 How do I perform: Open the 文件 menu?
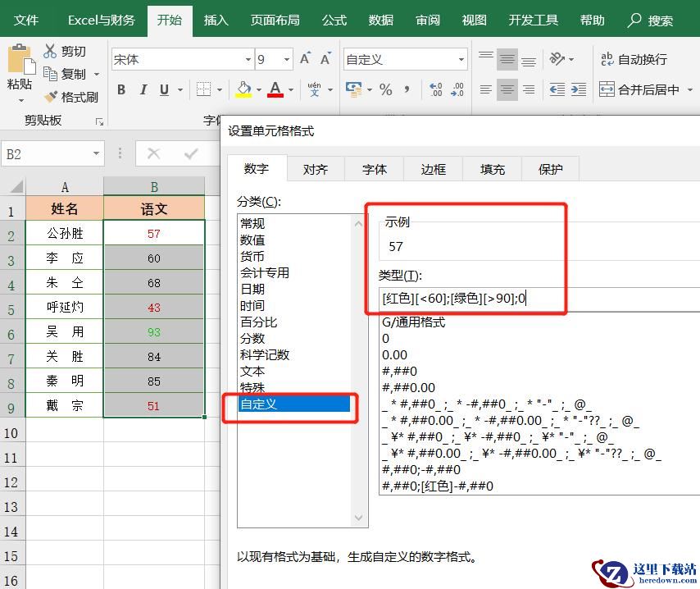(26, 21)
